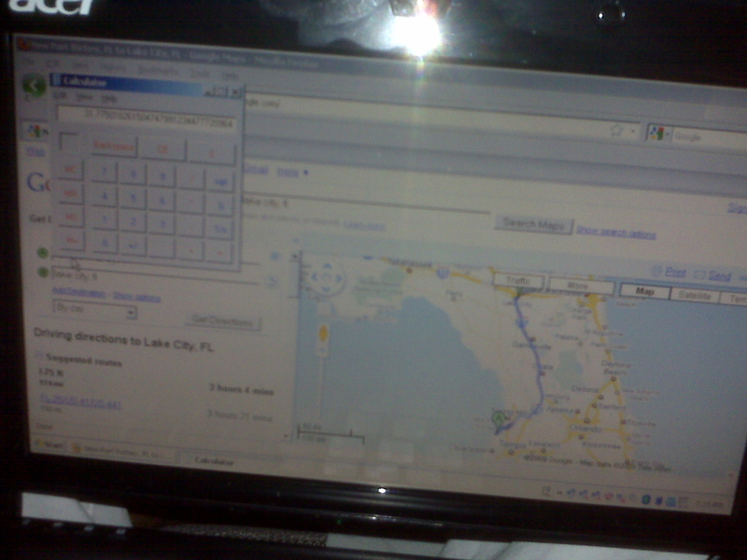Click the Calculator 1/x reciprocal button

(220, 228)
